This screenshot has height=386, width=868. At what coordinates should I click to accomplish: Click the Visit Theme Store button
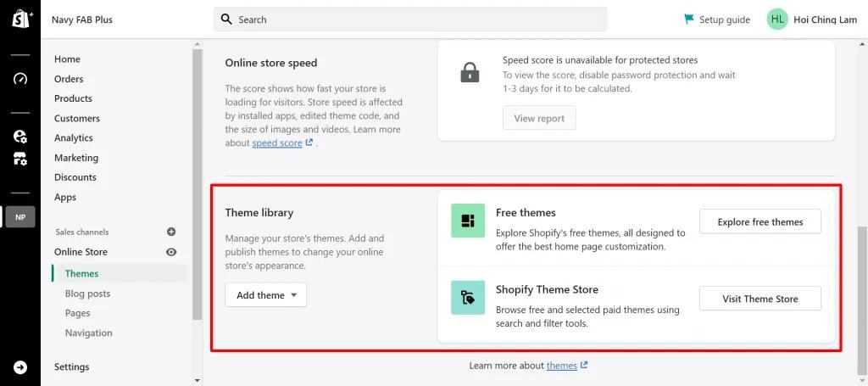pos(760,299)
